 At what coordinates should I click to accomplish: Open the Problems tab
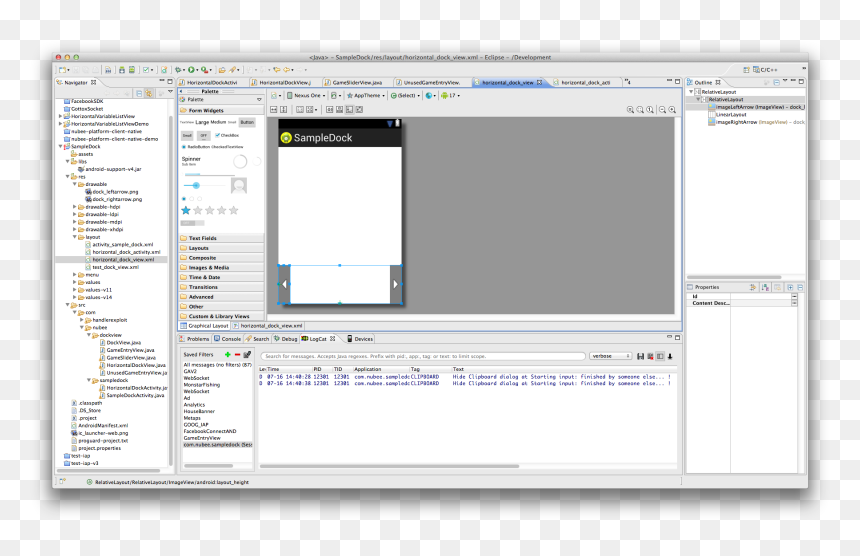coord(194,339)
